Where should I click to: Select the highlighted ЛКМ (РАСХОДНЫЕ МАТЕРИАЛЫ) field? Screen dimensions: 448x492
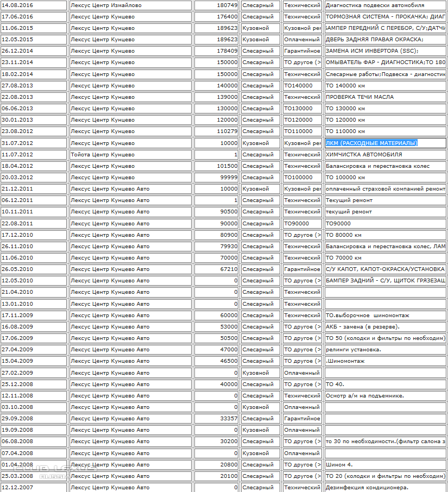(385, 143)
